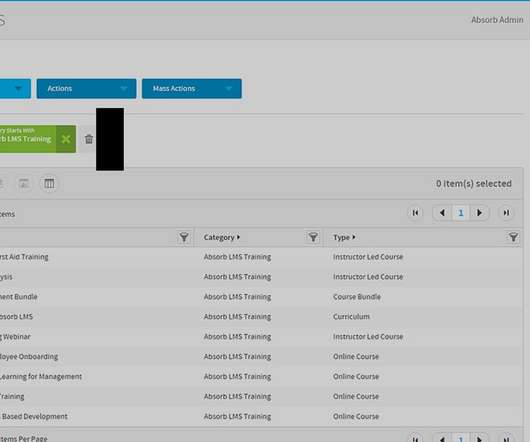Click 'Online Course' in Based Development row
530x442 pixels.
(x=356, y=416)
